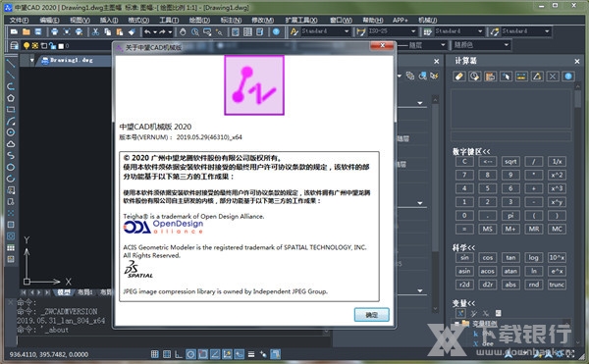Screen dimensions: 589x364
Task: Click the layer color white swatch
Action: (x=61, y=46)
